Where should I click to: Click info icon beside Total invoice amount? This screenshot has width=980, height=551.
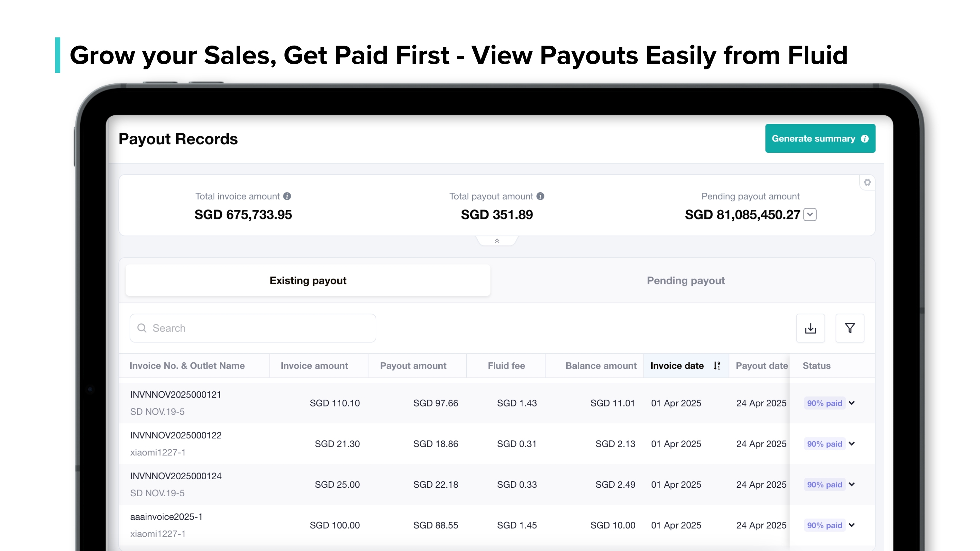coord(287,196)
